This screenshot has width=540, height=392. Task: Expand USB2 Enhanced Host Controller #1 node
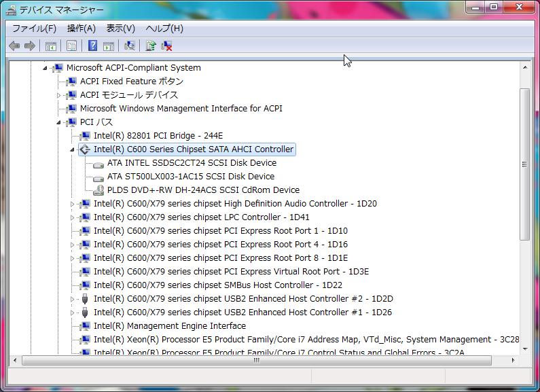click(72, 313)
